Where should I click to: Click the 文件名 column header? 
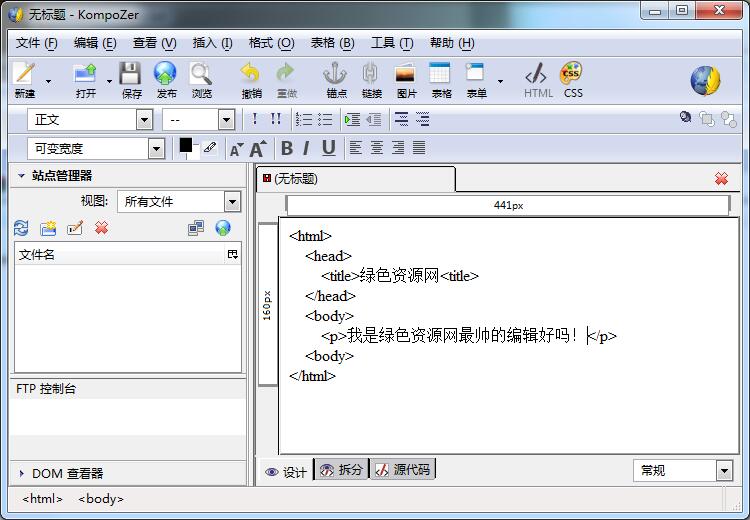[x=120, y=254]
